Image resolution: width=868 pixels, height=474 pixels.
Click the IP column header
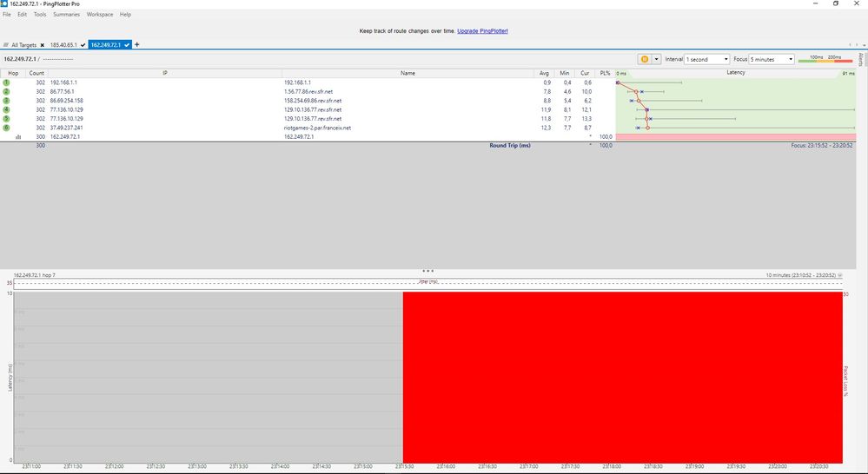[165, 73]
